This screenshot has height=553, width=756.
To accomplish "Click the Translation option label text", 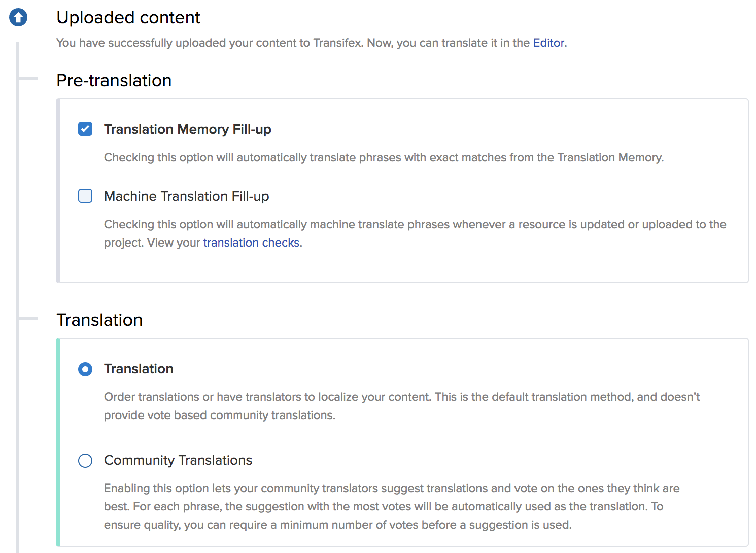I will (x=139, y=369).
